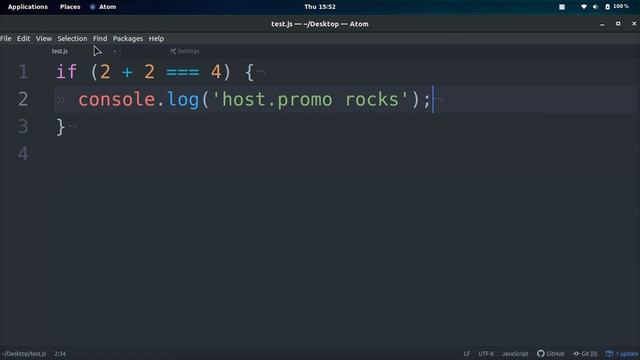Click the plus operator on line 1

tap(127, 72)
